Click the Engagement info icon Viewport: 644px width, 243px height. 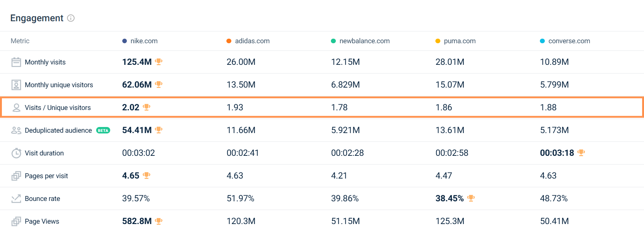pos(71,18)
